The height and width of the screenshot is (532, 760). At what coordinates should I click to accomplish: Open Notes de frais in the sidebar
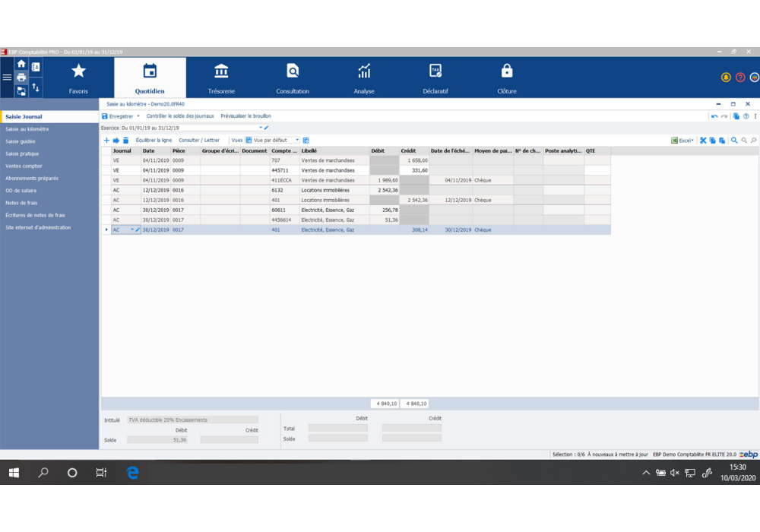click(x=21, y=203)
